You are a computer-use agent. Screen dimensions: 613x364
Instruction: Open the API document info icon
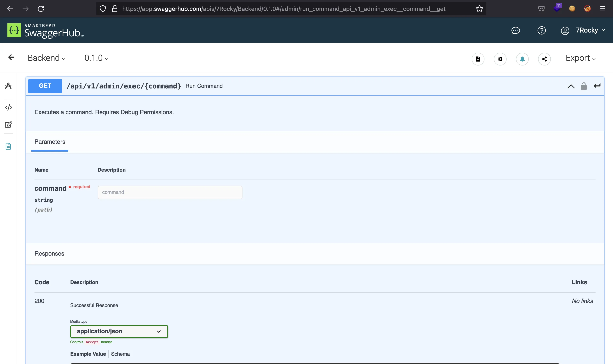point(478,59)
